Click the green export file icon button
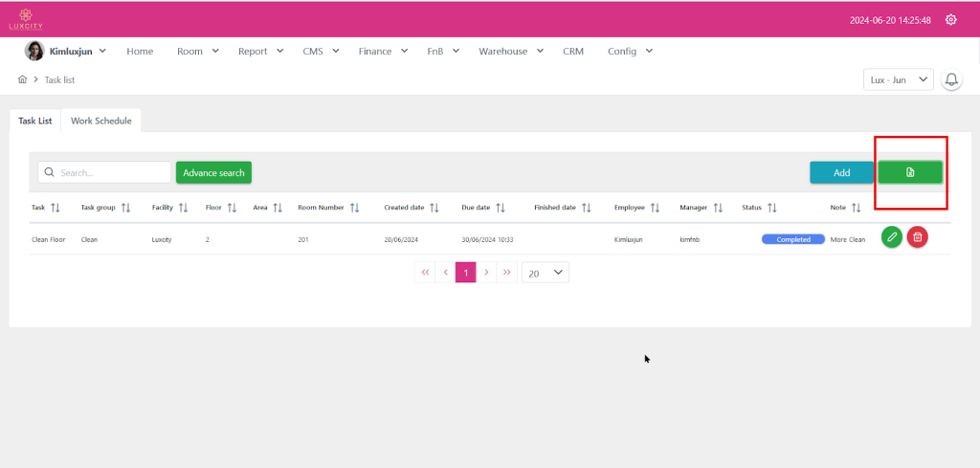980x468 pixels. tap(910, 172)
